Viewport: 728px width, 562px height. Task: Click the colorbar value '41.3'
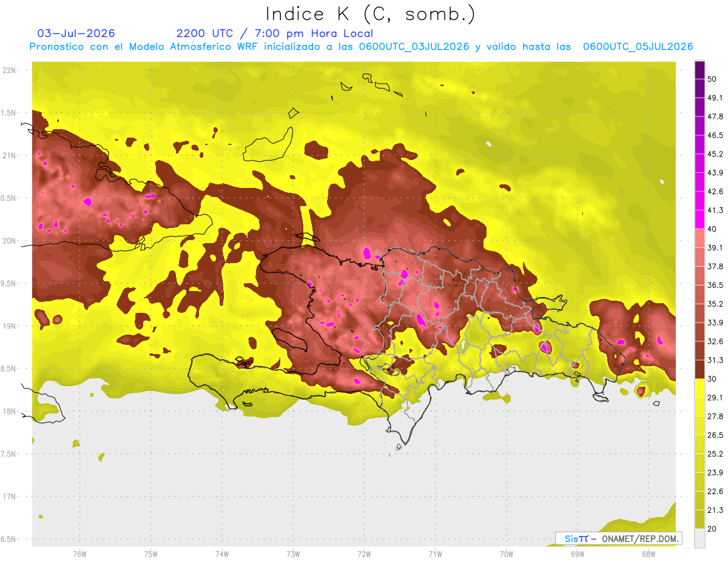pos(715,210)
